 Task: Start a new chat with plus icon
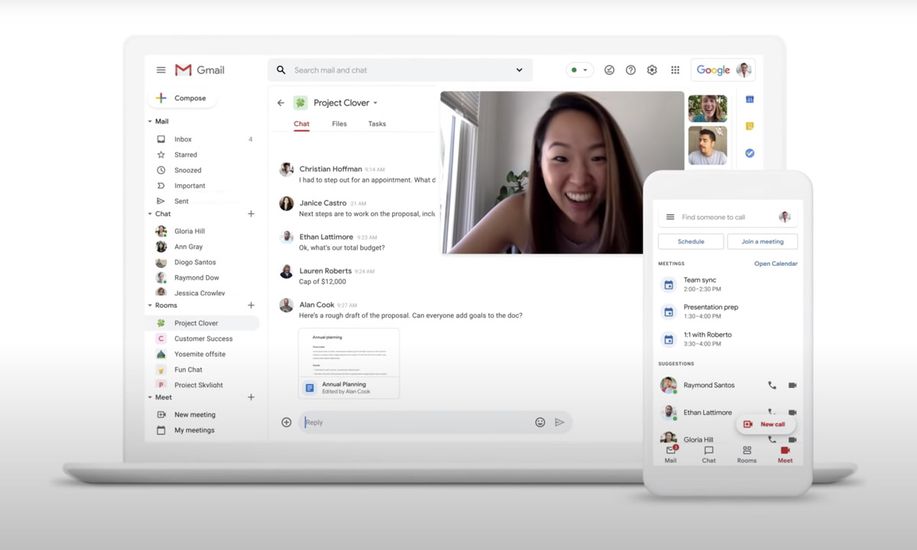pos(251,214)
